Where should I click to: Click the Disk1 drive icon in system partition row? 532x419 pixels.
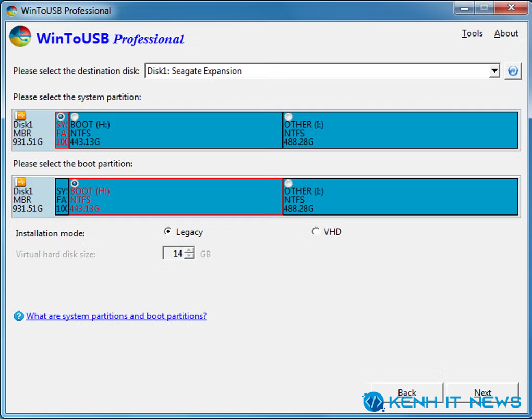point(20,115)
